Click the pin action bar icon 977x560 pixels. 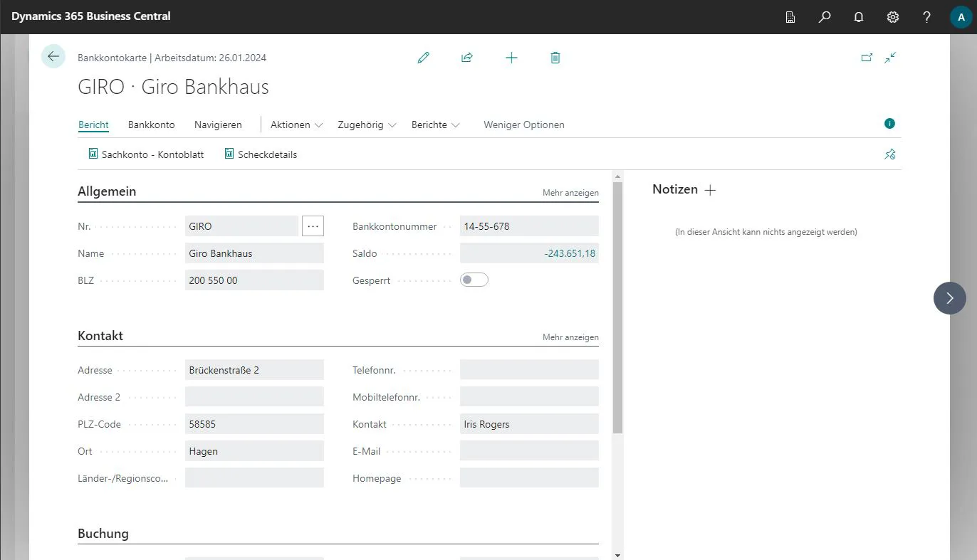coord(889,154)
